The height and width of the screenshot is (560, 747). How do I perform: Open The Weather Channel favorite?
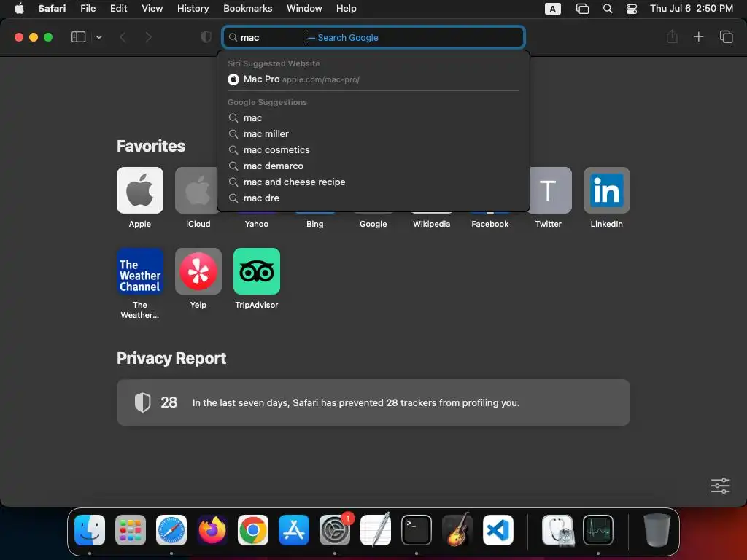pyautogui.click(x=139, y=271)
